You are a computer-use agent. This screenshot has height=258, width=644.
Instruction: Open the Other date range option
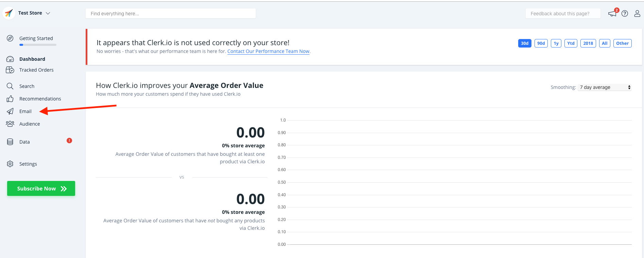622,43
